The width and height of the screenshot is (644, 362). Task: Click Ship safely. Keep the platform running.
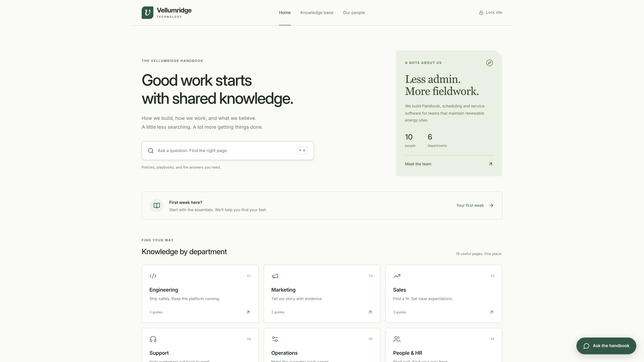[185, 299]
